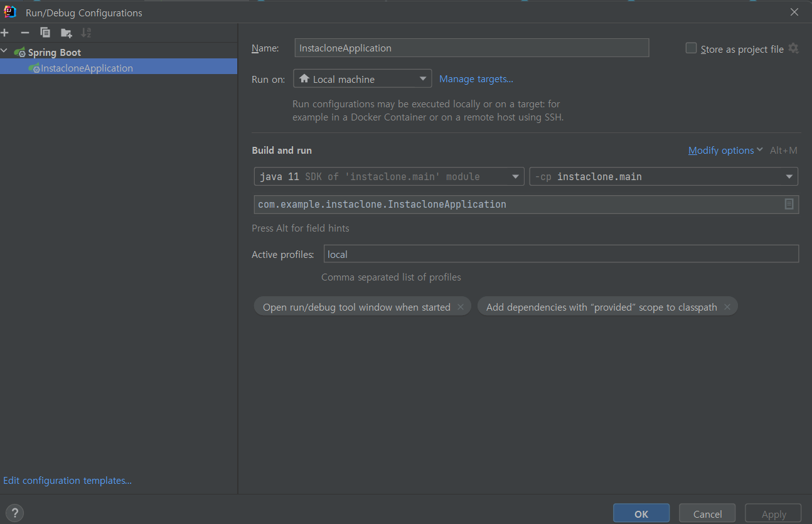
Task: Click the IntelliJ logo in the title bar
Action: (x=10, y=12)
